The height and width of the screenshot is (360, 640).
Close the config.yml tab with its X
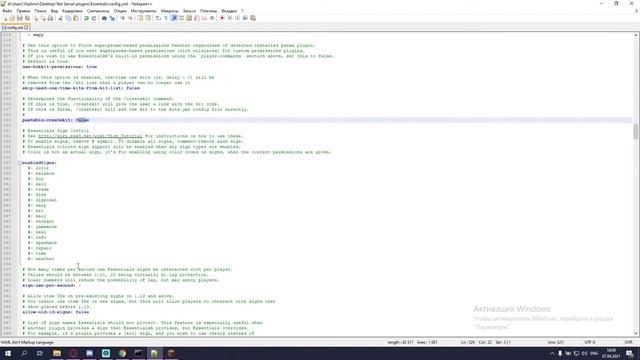pos(26,27)
